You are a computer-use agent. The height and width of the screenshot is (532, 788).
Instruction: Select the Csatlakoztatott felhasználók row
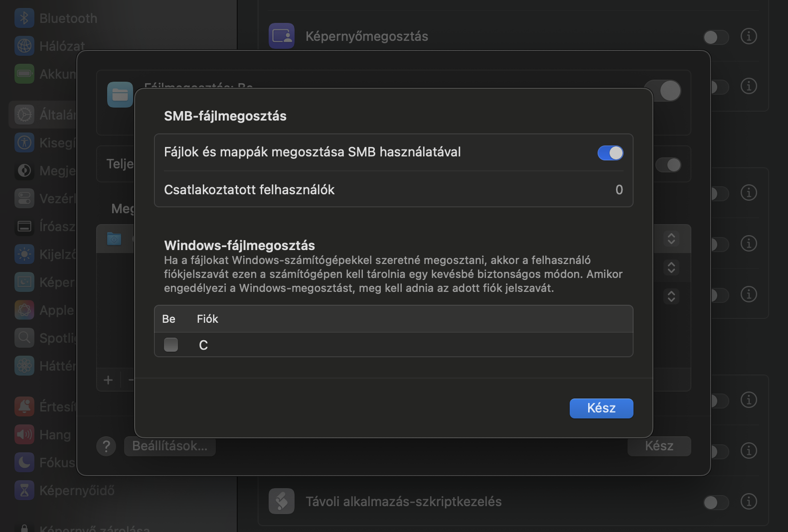(x=393, y=190)
